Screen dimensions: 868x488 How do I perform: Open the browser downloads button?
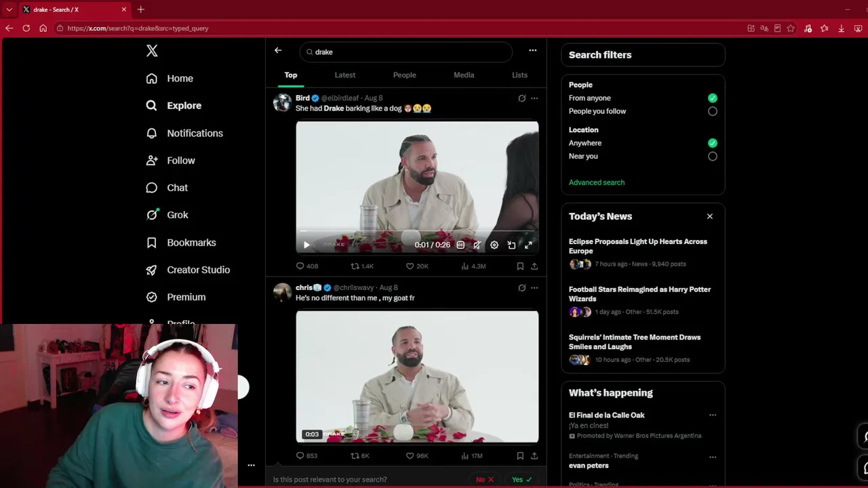click(x=841, y=28)
